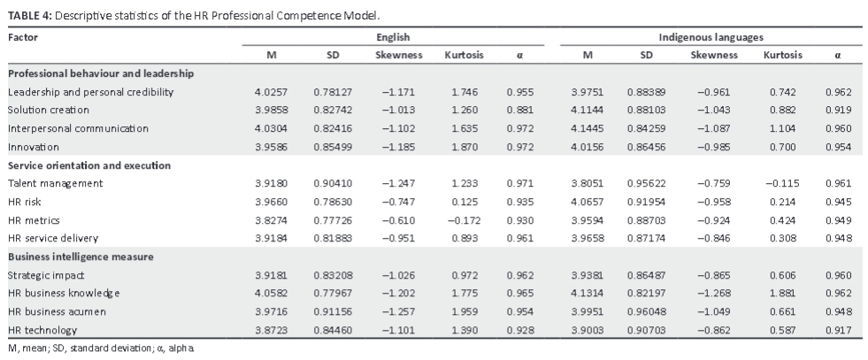Click the 'Strategic impact' row label

[x=48, y=275]
